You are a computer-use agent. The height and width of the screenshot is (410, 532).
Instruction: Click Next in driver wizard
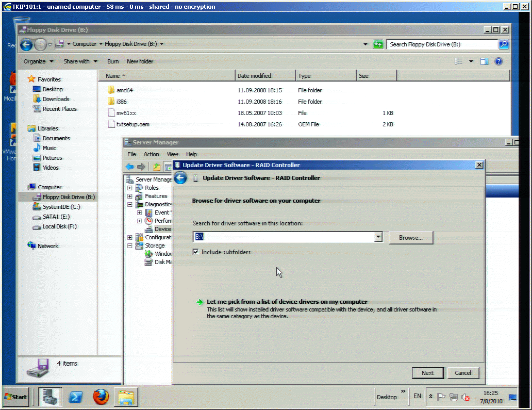[x=427, y=373]
